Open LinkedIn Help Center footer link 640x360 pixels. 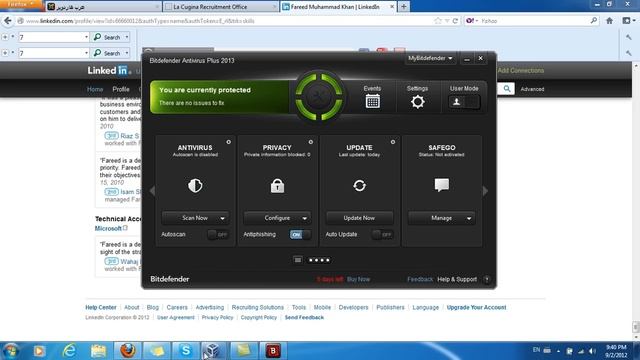(101, 307)
